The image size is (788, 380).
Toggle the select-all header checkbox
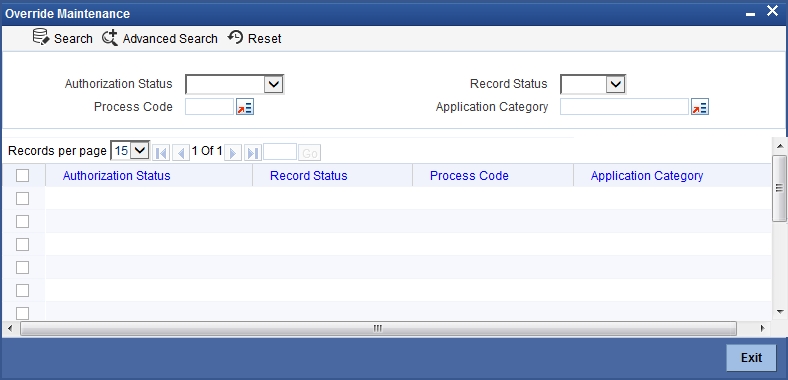pyautogui.click(x=23, y=175)
